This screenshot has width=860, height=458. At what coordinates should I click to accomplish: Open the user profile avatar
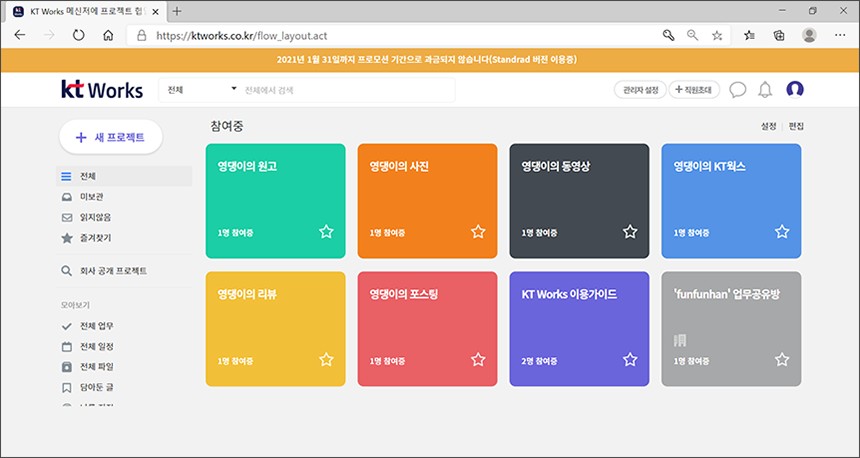[x=795, y=89]
